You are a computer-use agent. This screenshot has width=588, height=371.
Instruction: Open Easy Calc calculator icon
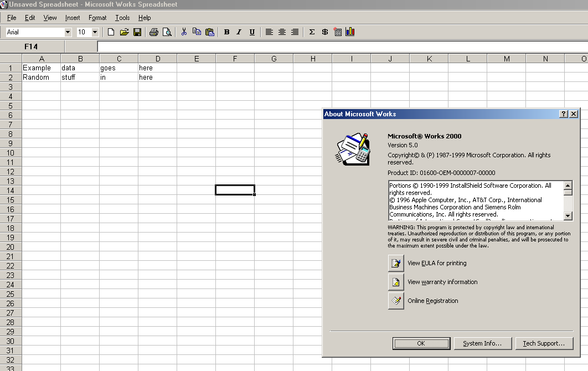338,32
